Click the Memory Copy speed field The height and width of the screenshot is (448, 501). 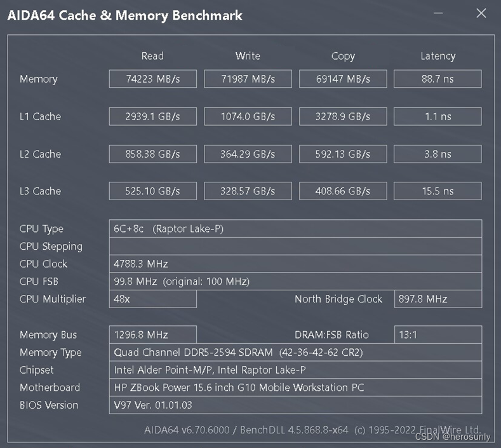point(343,79)
